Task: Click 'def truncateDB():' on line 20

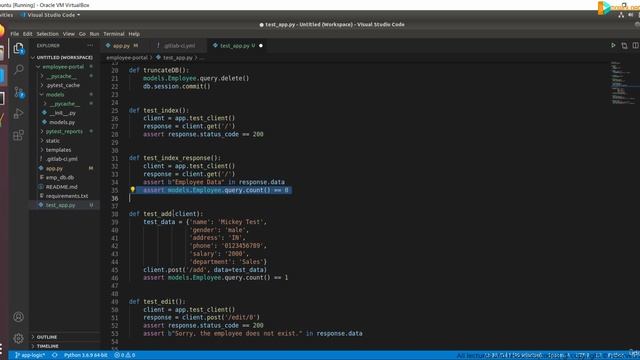Action: 159,70
